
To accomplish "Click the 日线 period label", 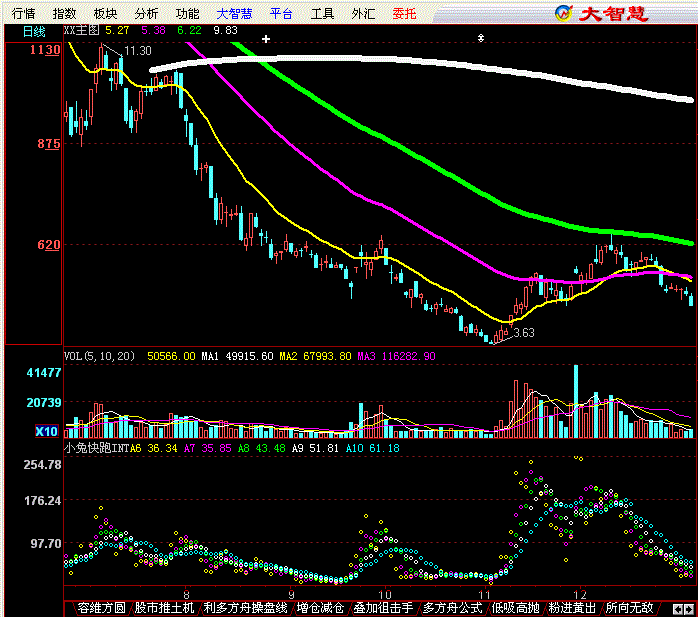I will [x=33, y=32].
